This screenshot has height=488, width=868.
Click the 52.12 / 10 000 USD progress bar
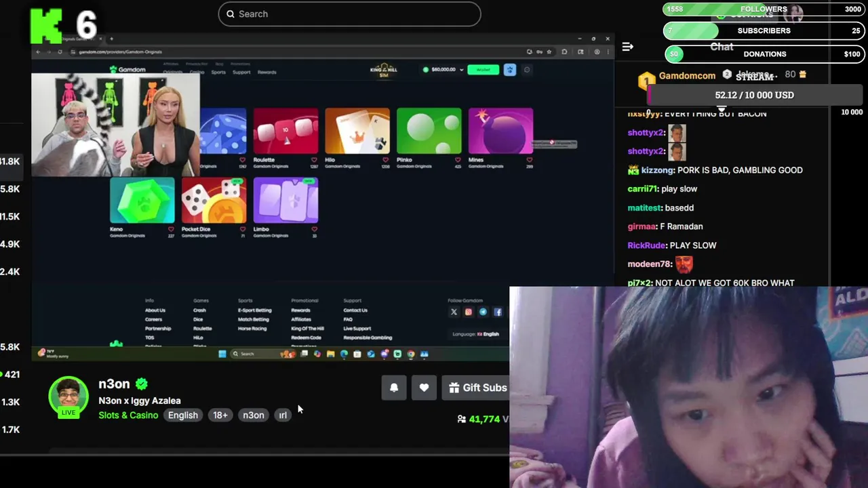pos(754,95)
